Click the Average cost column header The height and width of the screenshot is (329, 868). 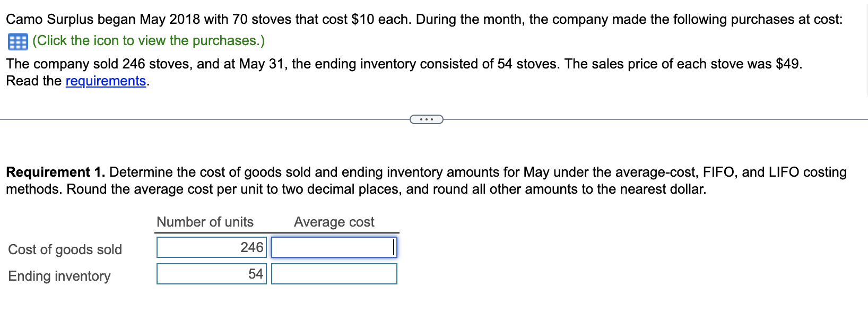click(x=333, y=222)
